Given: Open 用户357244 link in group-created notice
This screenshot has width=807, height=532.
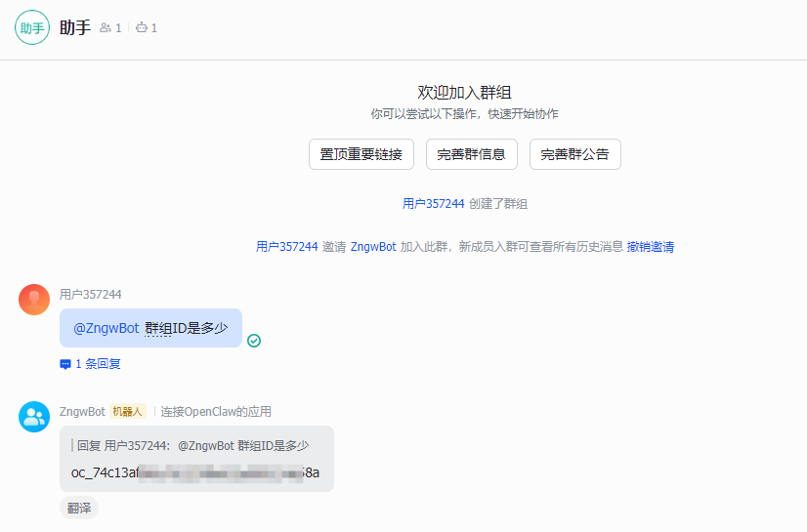Looking at the screenshot, I should [433, 204].
